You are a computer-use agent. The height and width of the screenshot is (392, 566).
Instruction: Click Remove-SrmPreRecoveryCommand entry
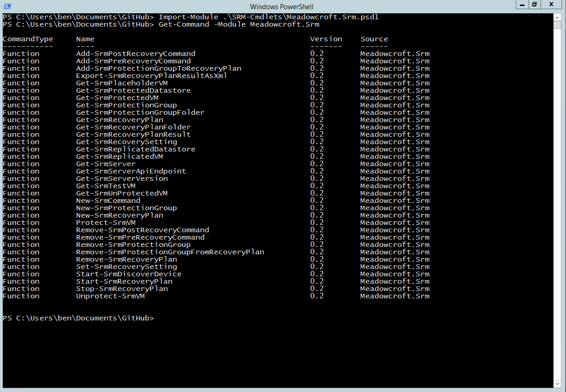coord(140,238)
